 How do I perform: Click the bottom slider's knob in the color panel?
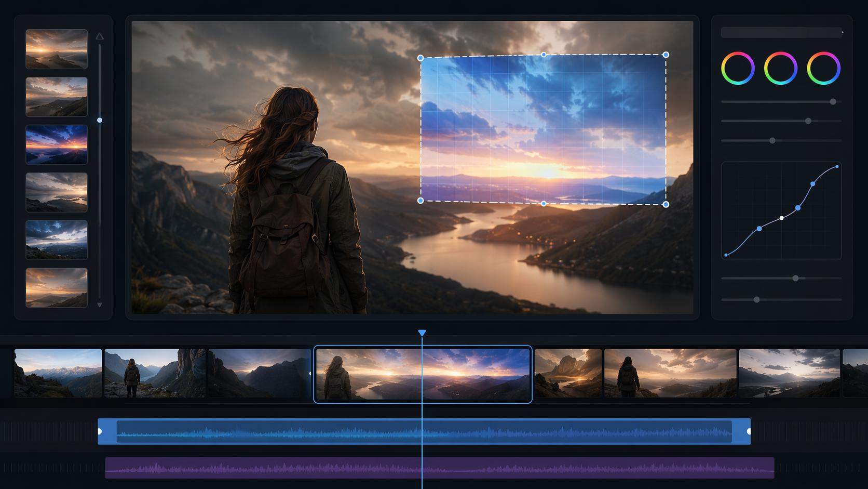coord(757,300)
